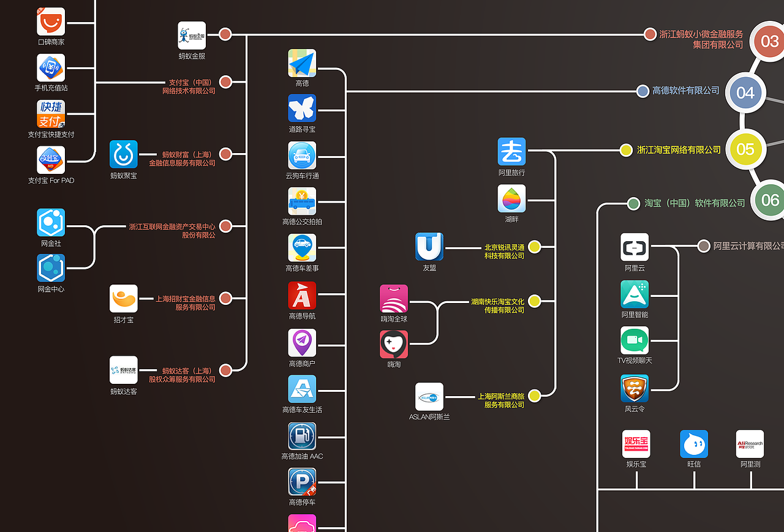Select the 阿里智能 green icon
Viewport: 784px width, 532px height.
[635, 294]
